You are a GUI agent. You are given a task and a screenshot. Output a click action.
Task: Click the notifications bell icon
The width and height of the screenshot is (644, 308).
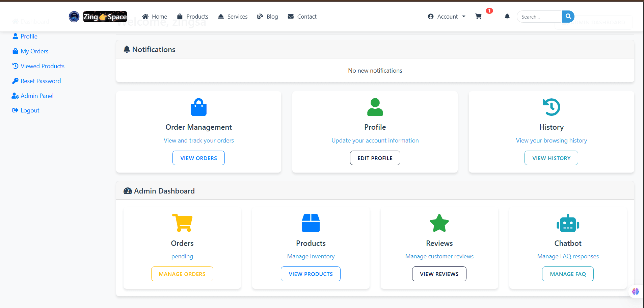507,16
